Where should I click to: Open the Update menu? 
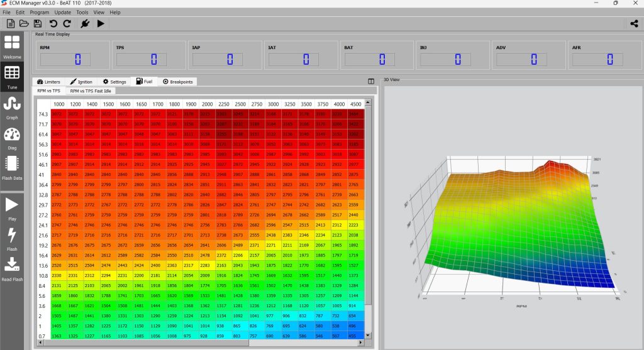coord(62,13)
